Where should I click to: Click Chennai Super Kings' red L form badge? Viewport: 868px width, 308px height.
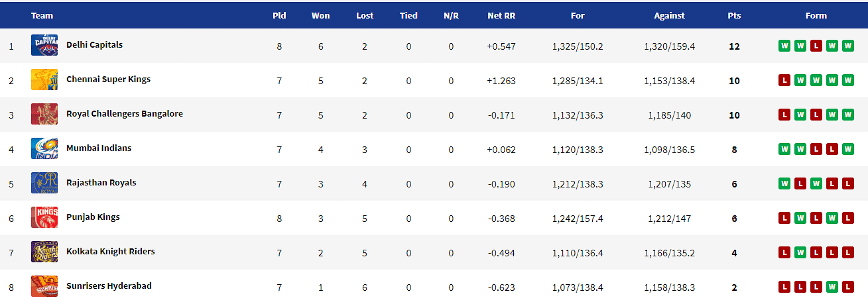tap(784, 80)
